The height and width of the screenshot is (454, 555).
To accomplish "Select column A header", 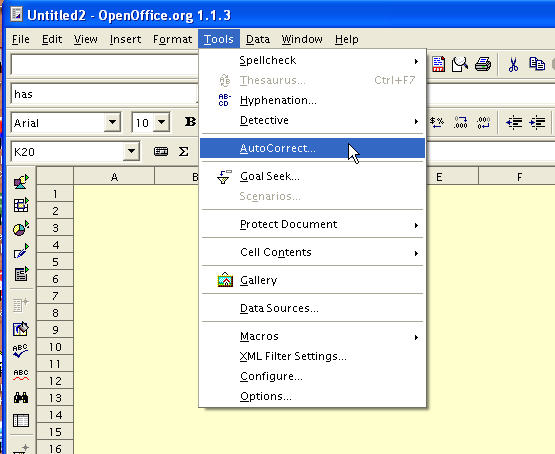I will tap(114, 177).
